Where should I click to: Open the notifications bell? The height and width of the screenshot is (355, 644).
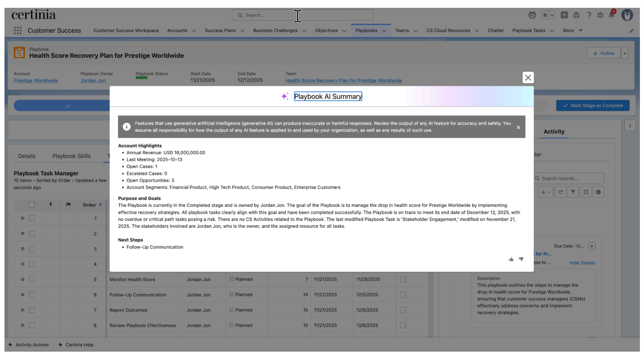click(x=611, y=15)
